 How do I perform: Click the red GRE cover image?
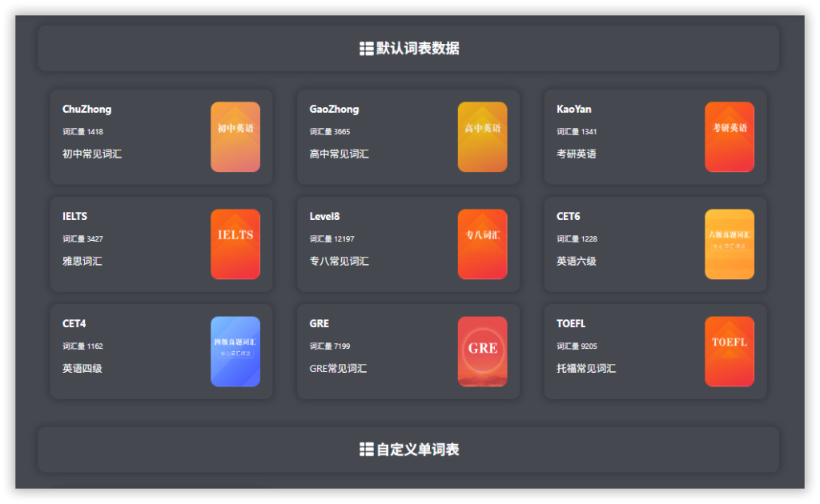coord(482,351)
